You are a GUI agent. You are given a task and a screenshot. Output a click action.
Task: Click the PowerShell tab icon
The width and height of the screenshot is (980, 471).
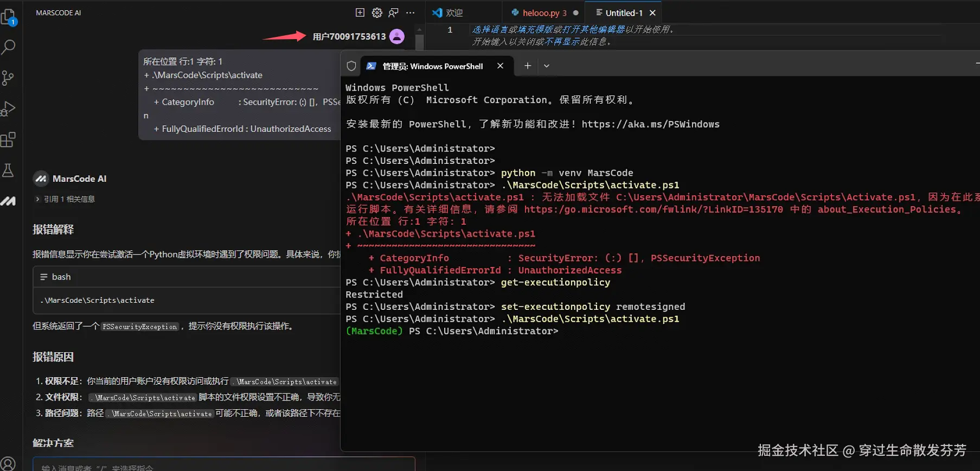(x=371, y=66)
